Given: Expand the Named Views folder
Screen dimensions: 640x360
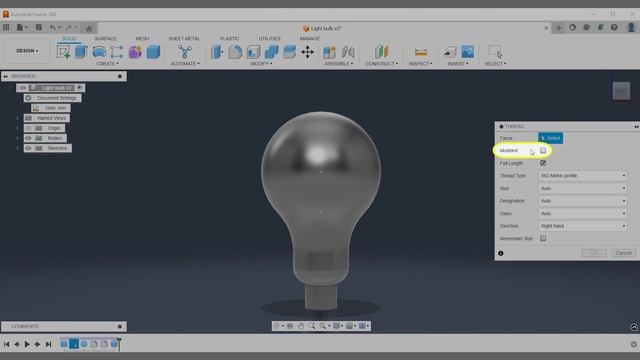Looking at the screenshot, I should click(x=18, y=118).
